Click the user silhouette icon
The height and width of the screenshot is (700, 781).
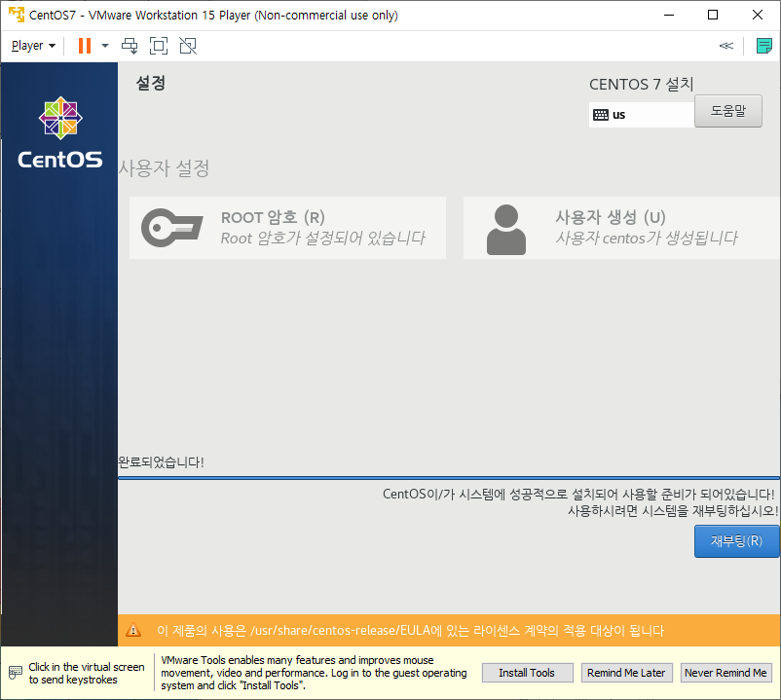click(x=506, y=230)
